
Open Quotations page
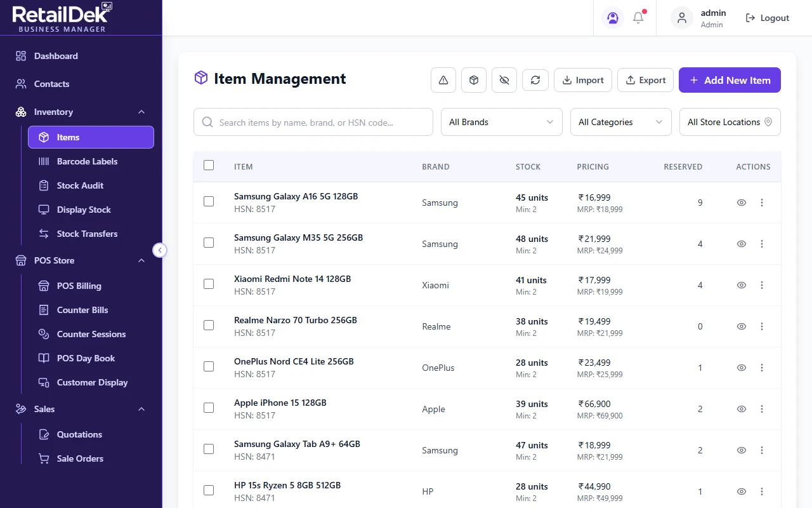coord(91,434)
